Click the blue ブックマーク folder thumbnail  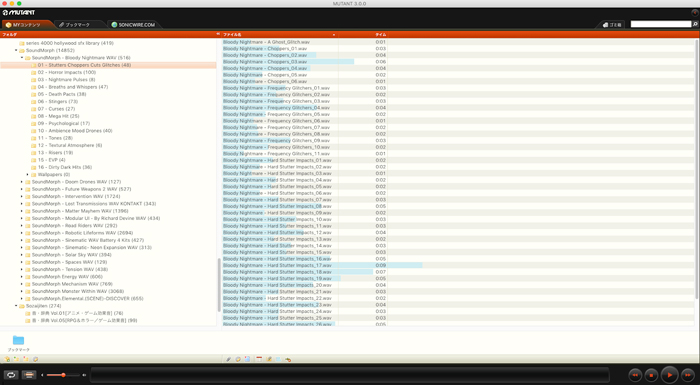point(18,340)
